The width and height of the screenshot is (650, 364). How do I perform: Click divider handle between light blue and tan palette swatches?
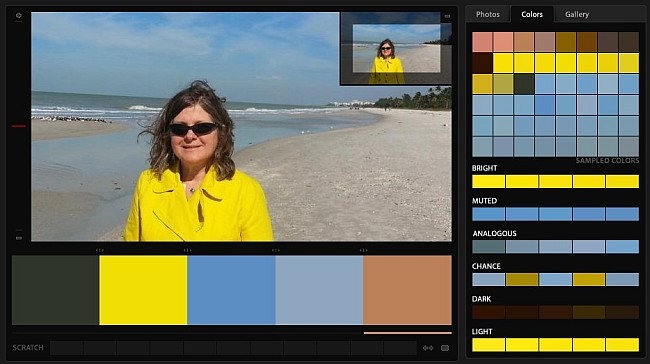pyautogui.click(x=363, y=250)
